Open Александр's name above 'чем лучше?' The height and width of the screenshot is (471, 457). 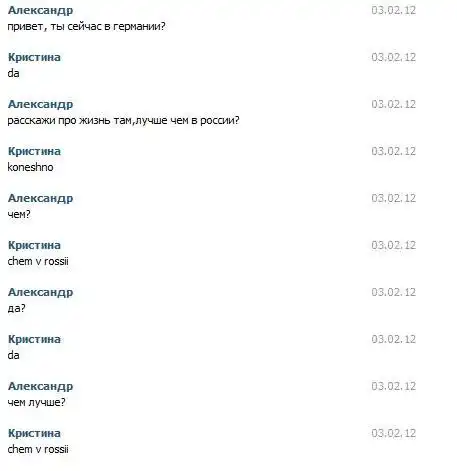pyautogui.click(x=40, y=386)
